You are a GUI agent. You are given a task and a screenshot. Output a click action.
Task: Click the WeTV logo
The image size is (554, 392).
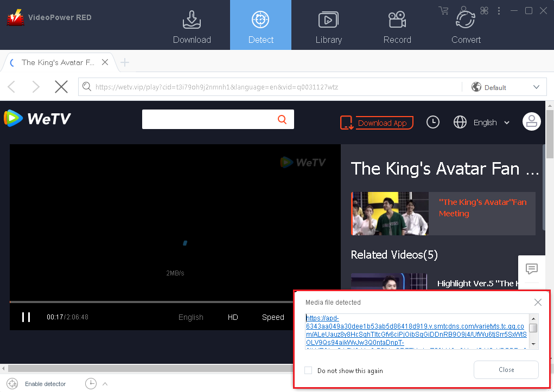click(37, 118)
